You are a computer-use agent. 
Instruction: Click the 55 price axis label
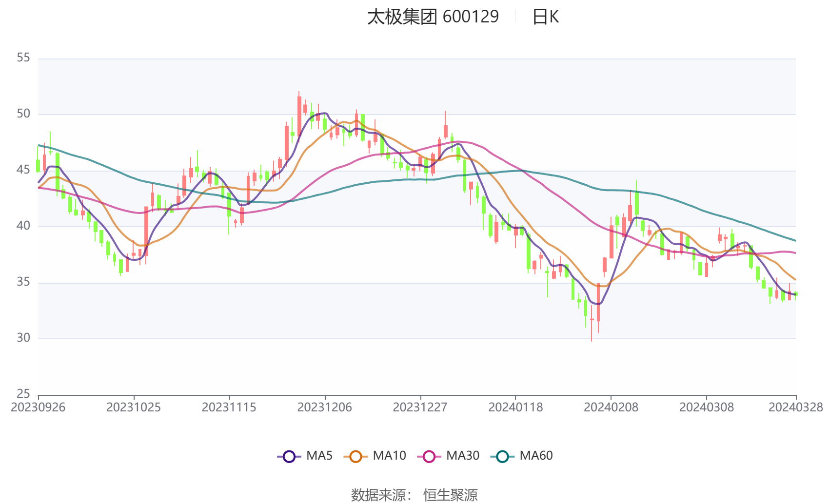coord(23,58)
